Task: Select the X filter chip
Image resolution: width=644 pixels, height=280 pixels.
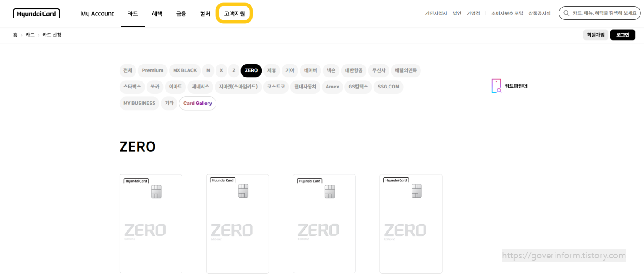Action: (221, 70)
